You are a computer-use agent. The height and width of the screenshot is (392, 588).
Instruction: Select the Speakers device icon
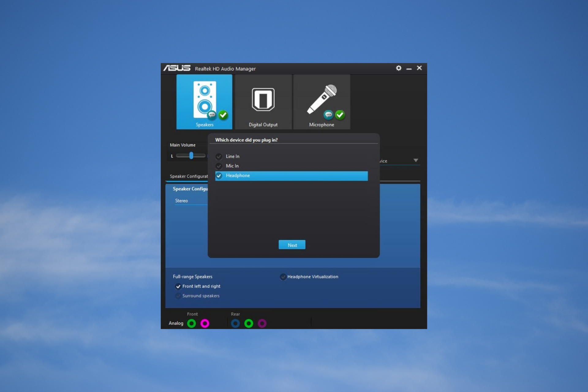click(x=204, y=102)
